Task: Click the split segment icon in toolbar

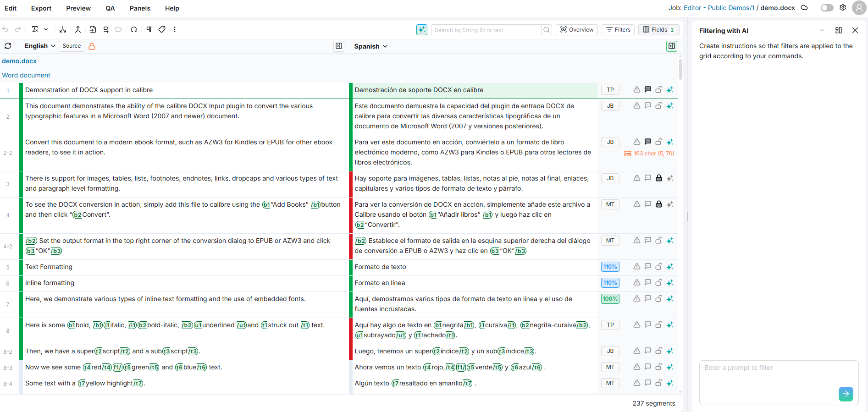Action: point(63,29)
